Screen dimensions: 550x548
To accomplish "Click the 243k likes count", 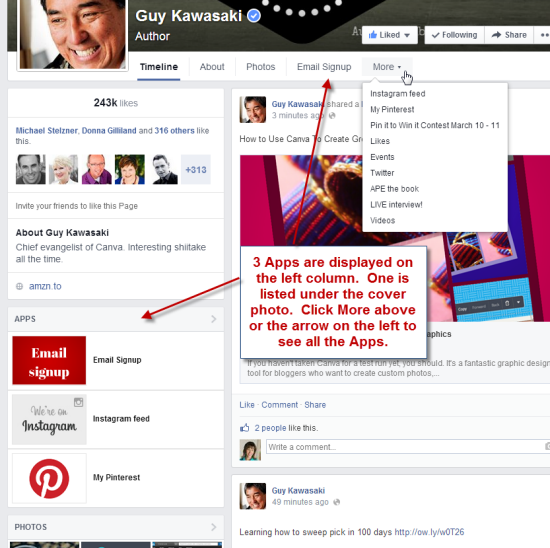I will click(x=115, y=103).
